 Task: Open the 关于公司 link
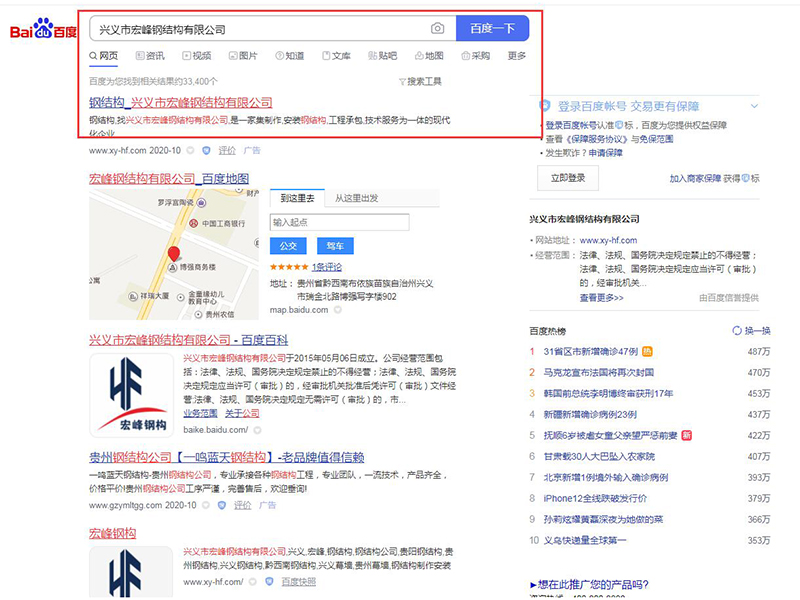[x=242, y=413]
